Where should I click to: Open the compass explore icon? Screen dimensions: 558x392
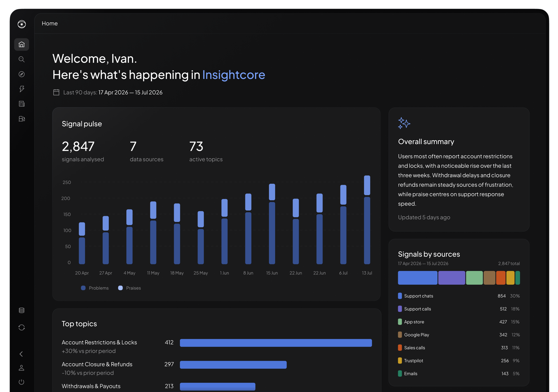click(21, 74)
